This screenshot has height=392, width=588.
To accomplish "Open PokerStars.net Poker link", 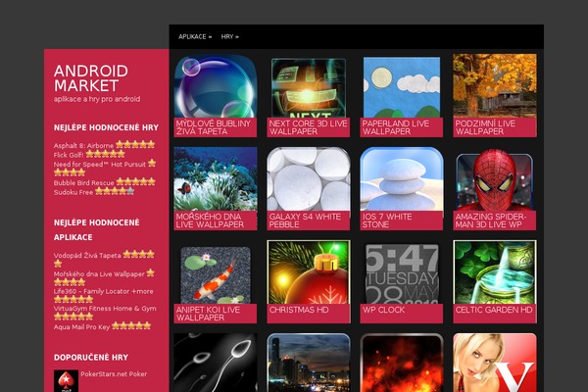I will pyautogui.click(x=114, y=374).
